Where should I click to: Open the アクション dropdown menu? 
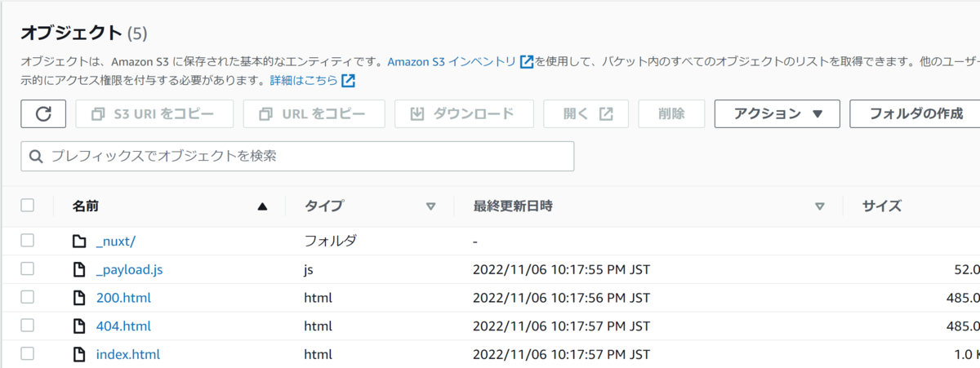777,114
